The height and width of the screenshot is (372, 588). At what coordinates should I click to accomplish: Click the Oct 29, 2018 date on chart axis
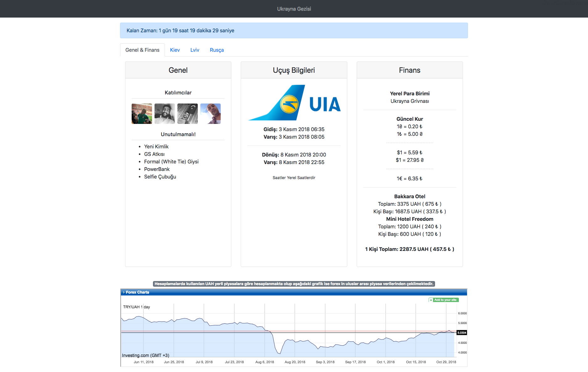point(446,362)
